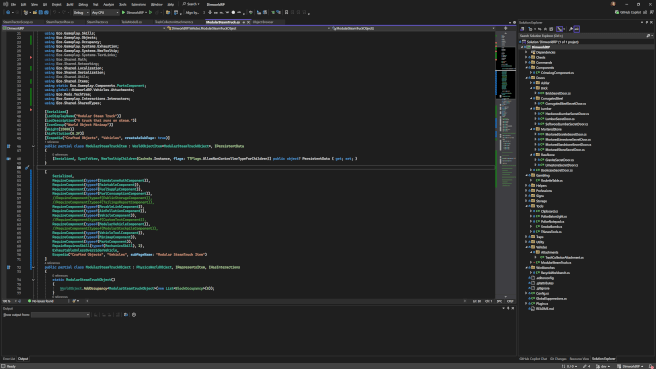The image size is (656, 369).
Task: Click the Search box in the title bar
Action: [x=191, y=4]
